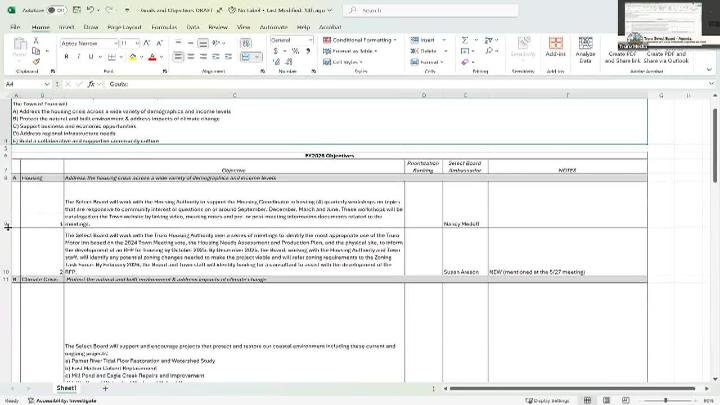
Task: Toggle the AutoSave switch
Action: [x=57, y=10]
